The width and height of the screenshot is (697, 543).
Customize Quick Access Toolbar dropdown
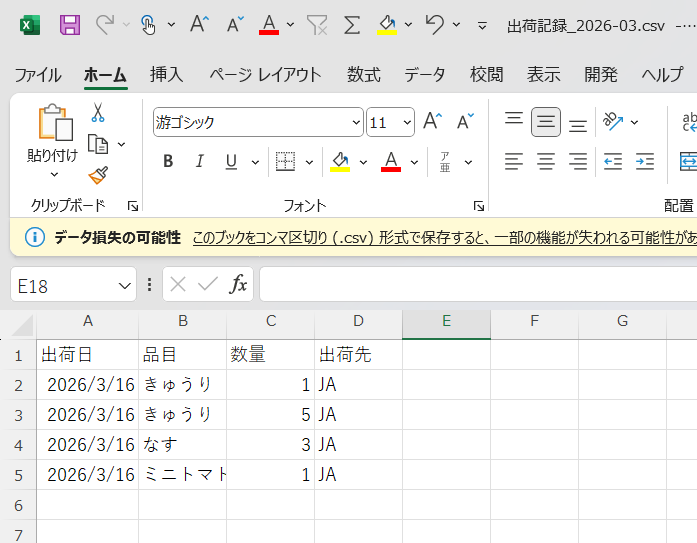click(x=482, y=26)
